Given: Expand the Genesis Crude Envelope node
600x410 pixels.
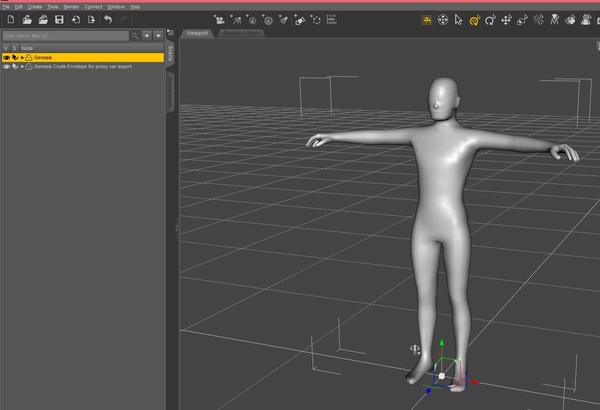Looking at the screenshot, I should [22, 67].
